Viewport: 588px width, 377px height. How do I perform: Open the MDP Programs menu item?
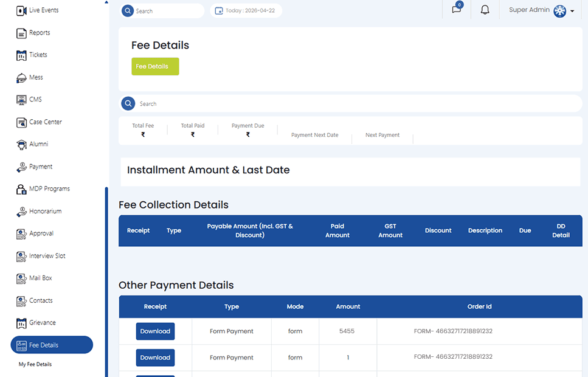pyautogui.click(x=49, y=188)
